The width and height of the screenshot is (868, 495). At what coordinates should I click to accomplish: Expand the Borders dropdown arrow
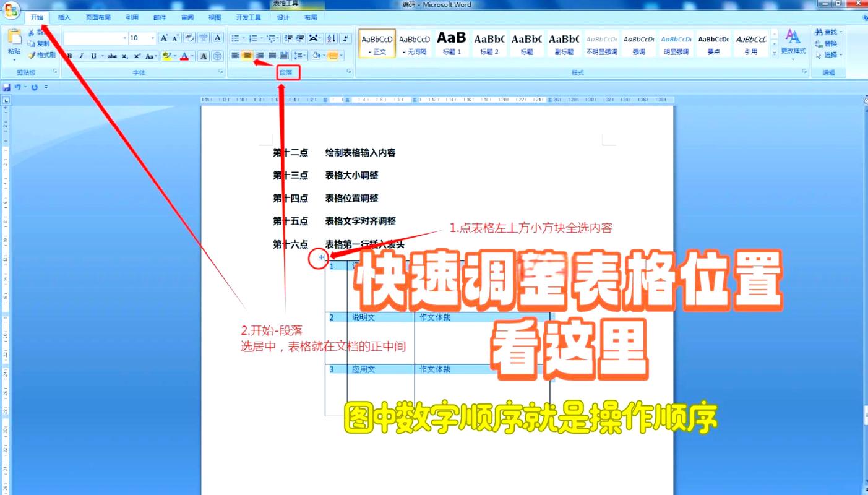[x=342, y=56]
